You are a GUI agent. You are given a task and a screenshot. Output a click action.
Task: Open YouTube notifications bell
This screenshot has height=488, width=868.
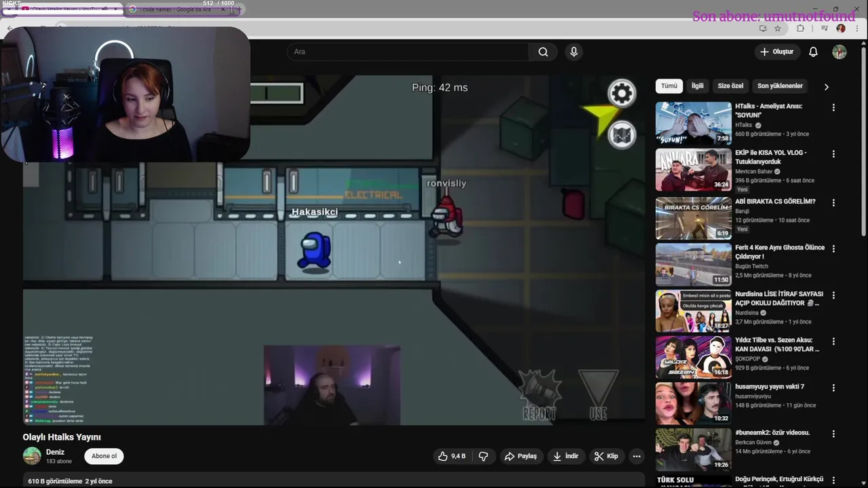(x=813, y=52)
